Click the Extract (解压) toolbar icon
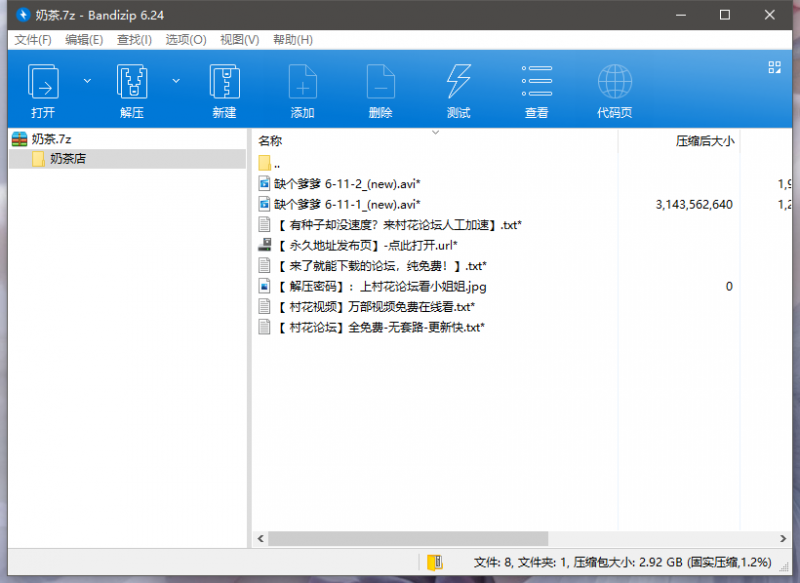800x583 pixels. (x=132, y=81)
